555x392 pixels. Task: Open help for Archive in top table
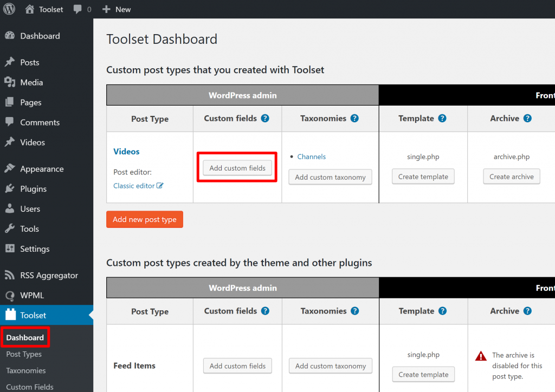coord(527,119)
